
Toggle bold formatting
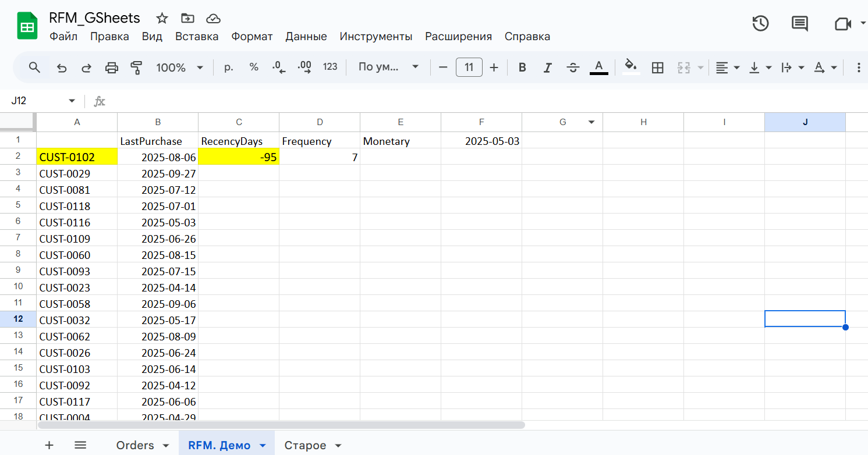coord(522,67)
